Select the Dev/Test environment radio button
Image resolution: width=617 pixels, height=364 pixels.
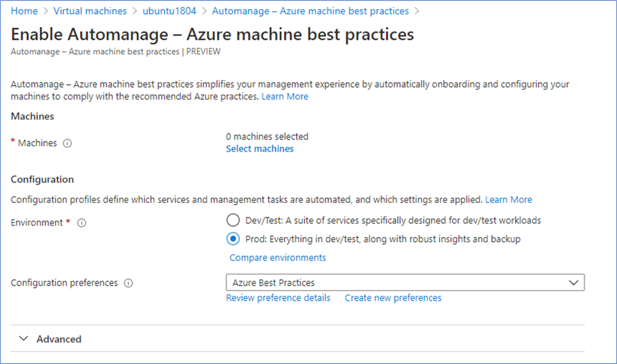[233, 220]
